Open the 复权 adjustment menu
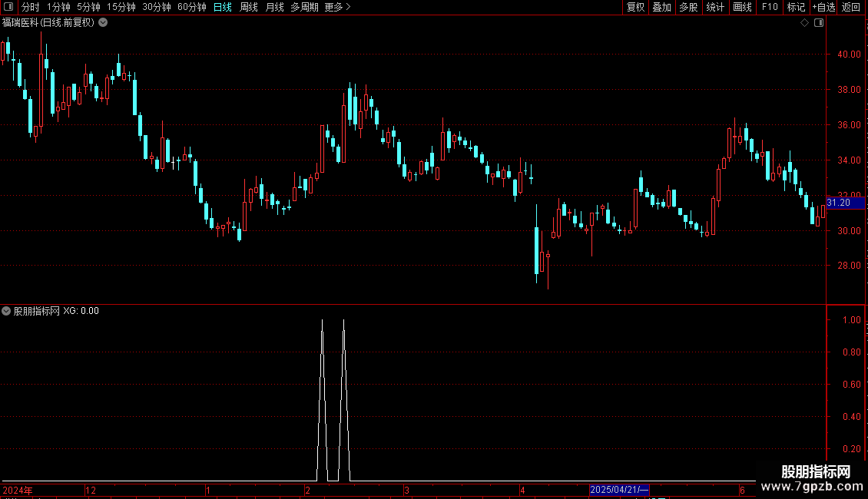This screenshot has height=499, width=868. coord(635,7)
